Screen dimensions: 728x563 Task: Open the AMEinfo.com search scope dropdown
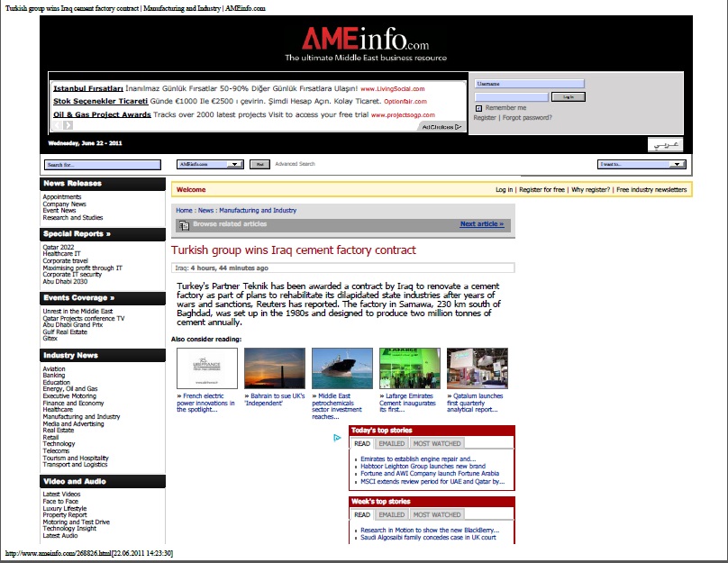coord(210,165)
